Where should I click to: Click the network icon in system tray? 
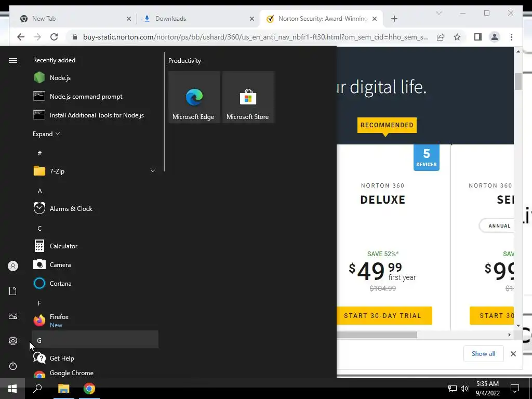tap(453, 389)
